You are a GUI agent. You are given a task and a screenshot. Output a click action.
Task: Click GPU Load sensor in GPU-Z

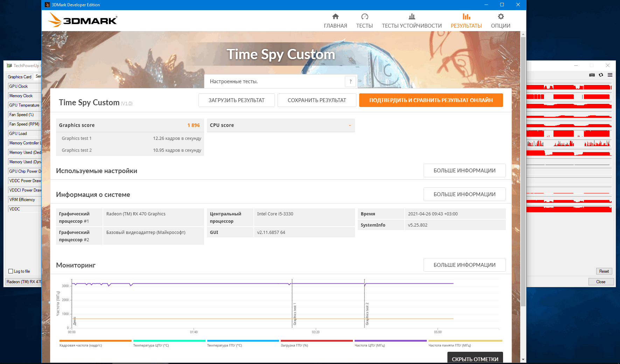(x=25, y=134)
